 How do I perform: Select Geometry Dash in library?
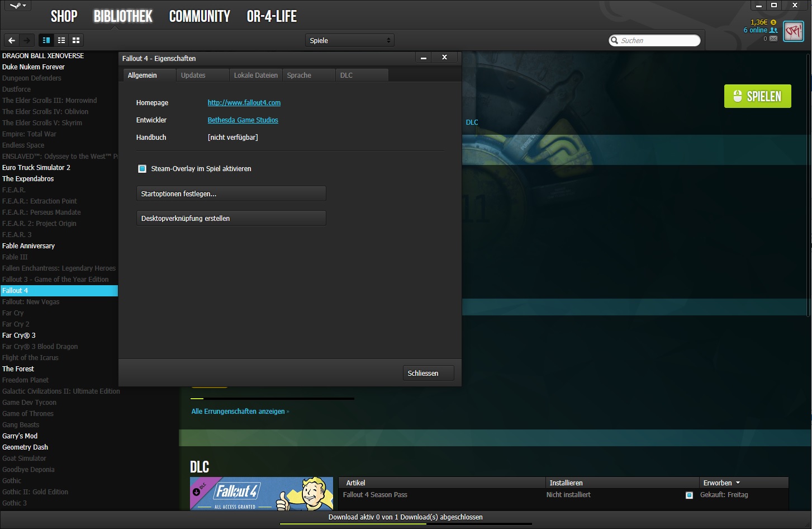tap(25, 447)
